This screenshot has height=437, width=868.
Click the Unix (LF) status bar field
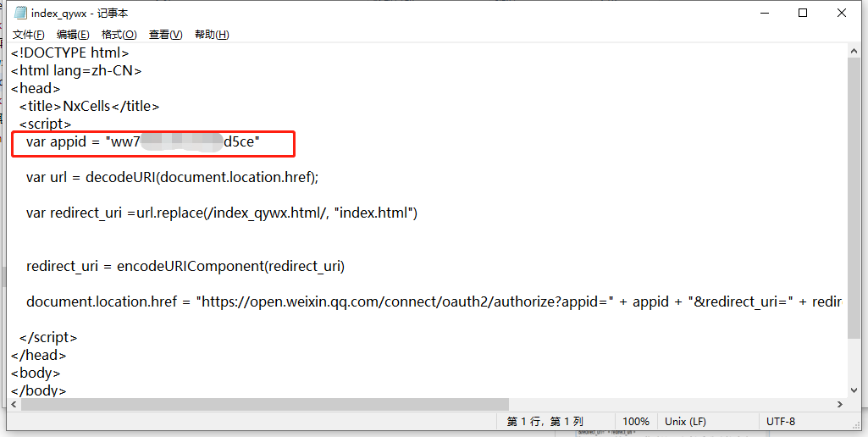686,422
